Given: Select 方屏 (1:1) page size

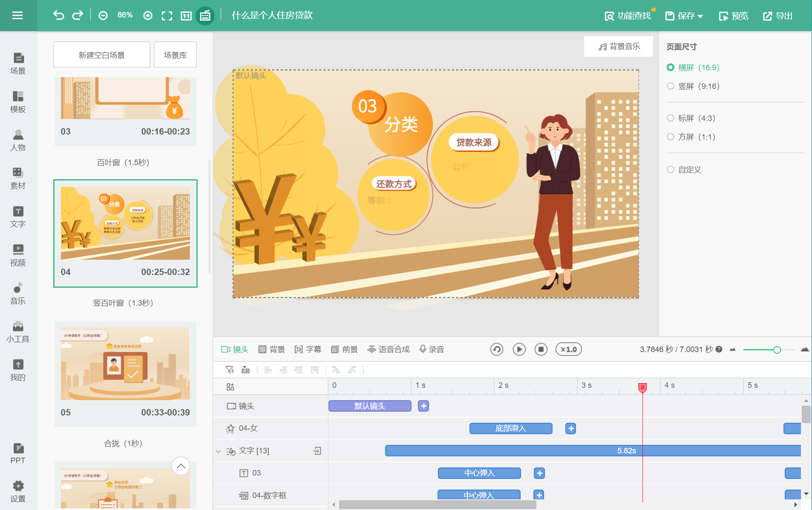Looking at the screenshot, I should [691, 137].
